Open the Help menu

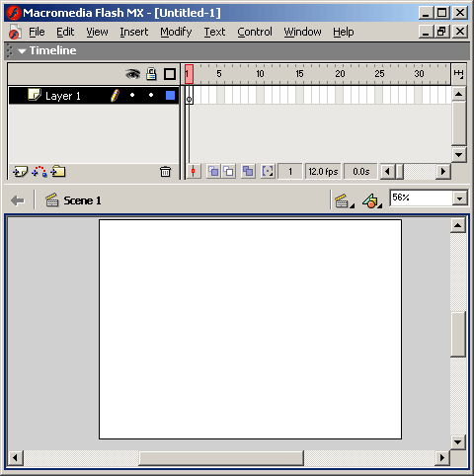click(x=344, y=32)
